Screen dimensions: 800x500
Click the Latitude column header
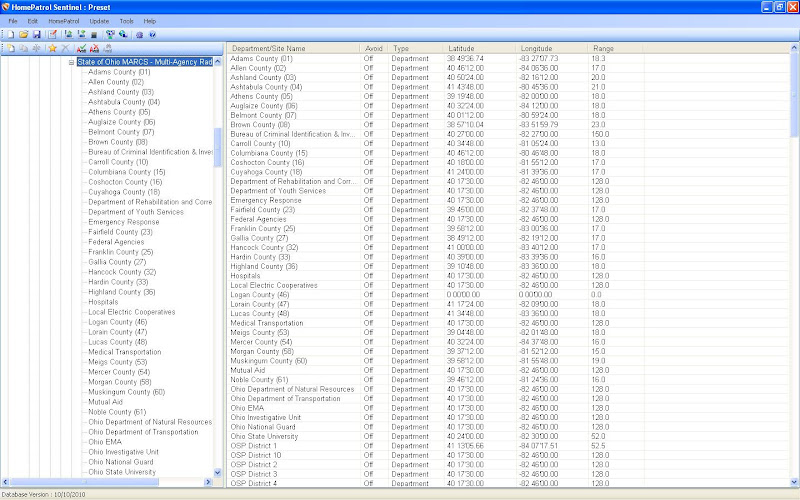[461, 48]
